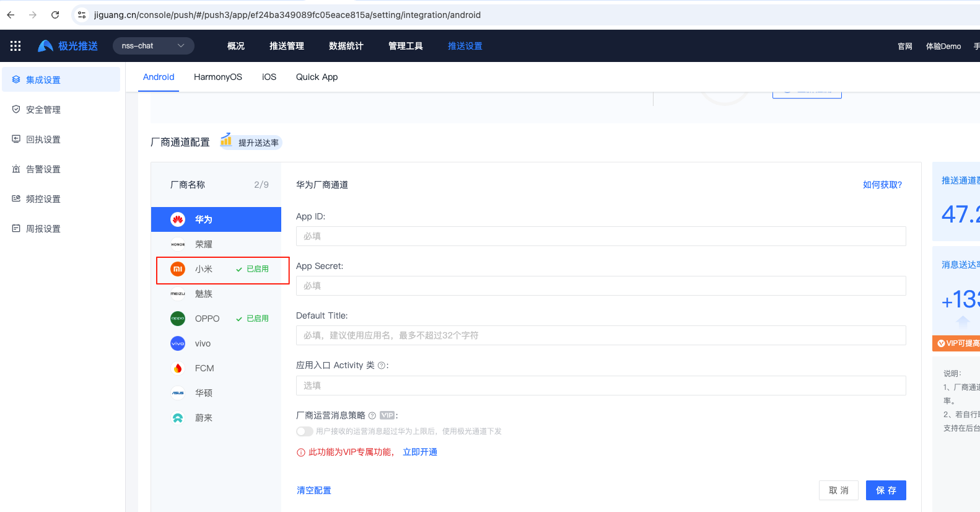Click the browser back arrow
Screen dimensions: 980x512
pos(11,15)
